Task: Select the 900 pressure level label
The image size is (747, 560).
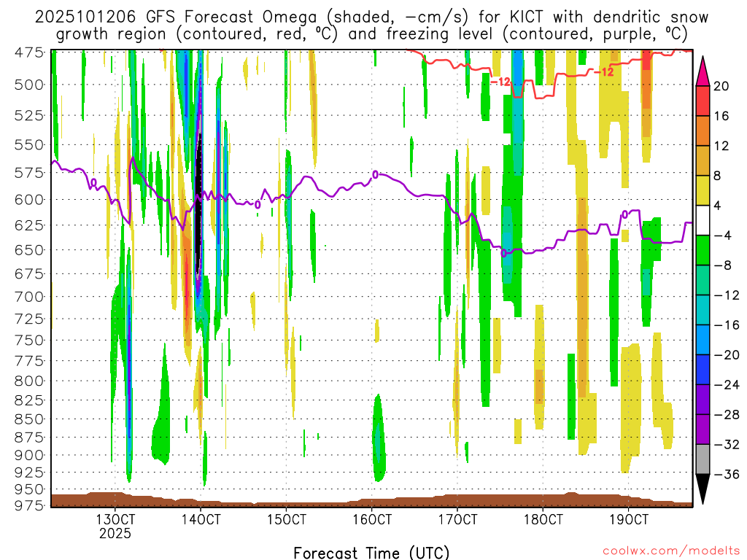Action: pos(29,455)
